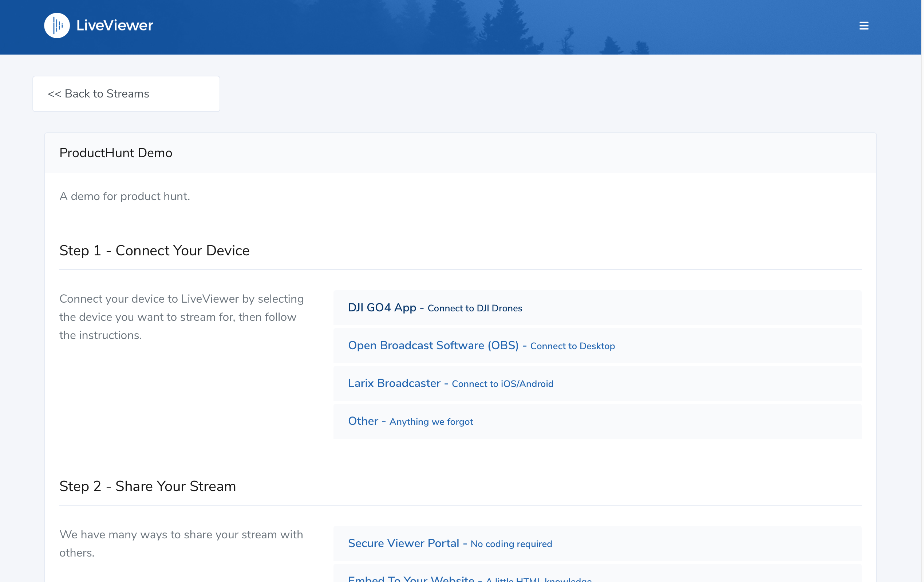
Task: Expand the Larix Broadcaster option
Action: pyautogui.click(x=394, y=383)
